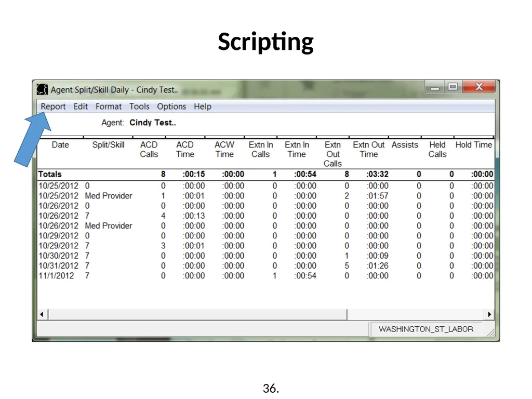Click the :03:32 total Extn Out Time
532x399 pixels.
pyautogui.click(x=377, y=175)
